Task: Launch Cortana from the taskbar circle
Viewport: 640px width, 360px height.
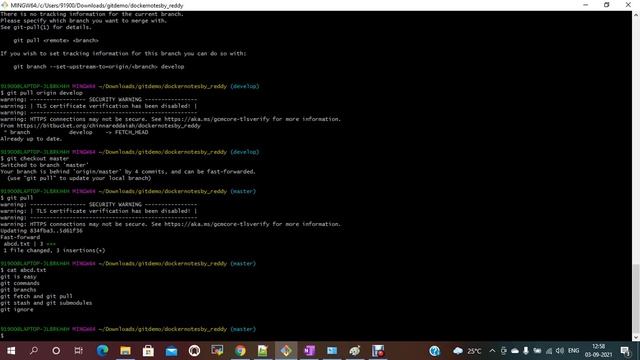Action: 56,351
